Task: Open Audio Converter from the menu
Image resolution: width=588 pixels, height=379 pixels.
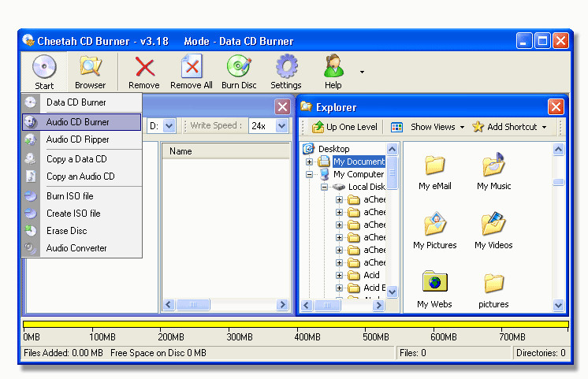Action: click(82, 248)
